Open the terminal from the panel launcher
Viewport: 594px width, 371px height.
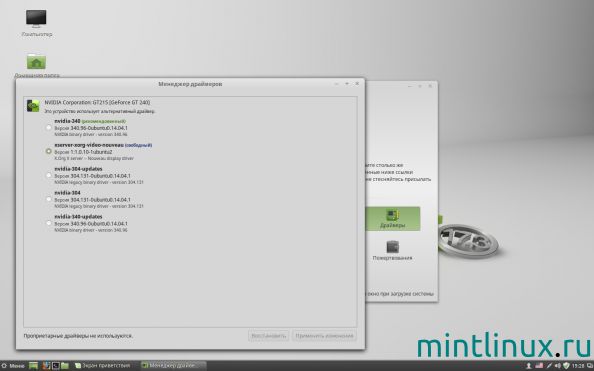click(x=56, y=366)
